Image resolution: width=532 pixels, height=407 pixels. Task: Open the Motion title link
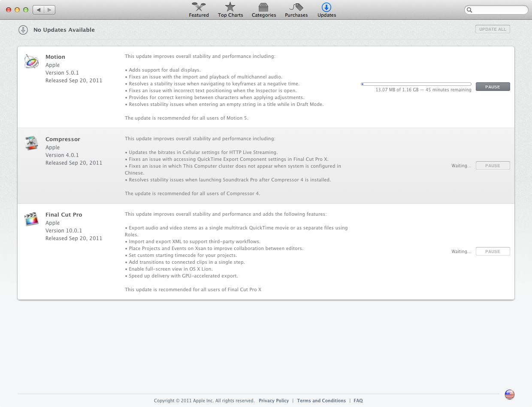pyautogui.click(x=55, y=57)
